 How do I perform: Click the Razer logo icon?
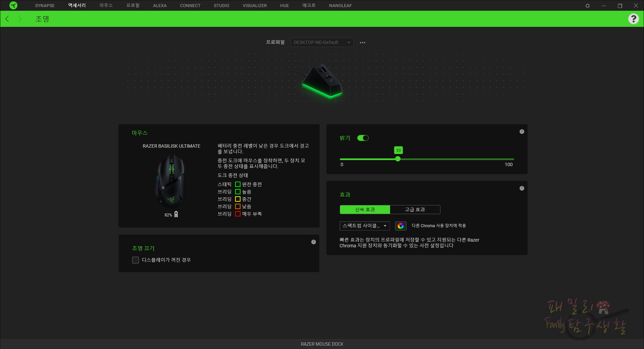(13, 5)
